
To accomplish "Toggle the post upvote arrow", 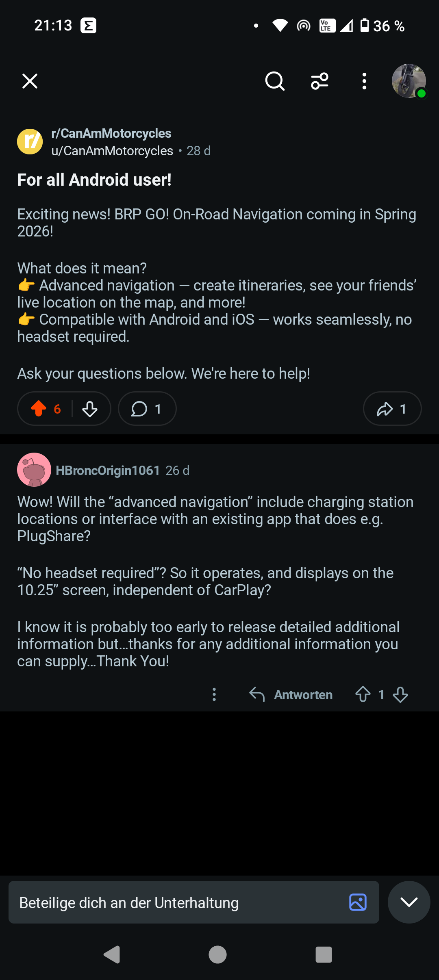I will point(39,409).
